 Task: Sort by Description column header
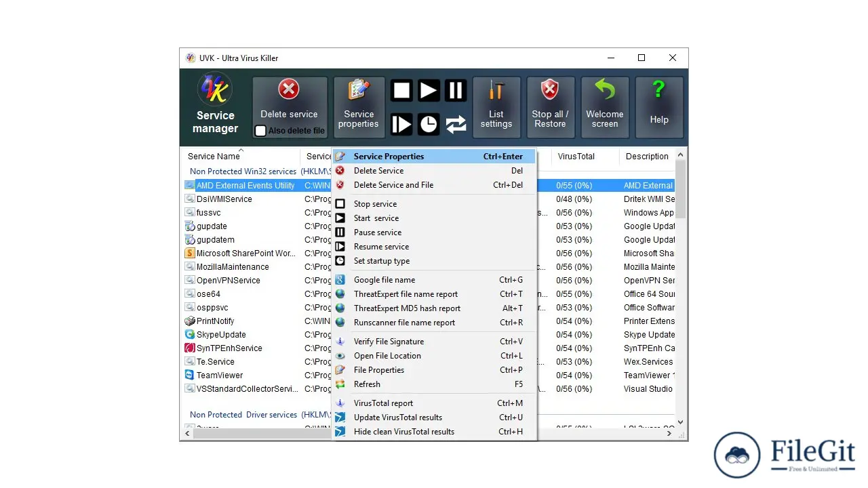tap(647, 157)
